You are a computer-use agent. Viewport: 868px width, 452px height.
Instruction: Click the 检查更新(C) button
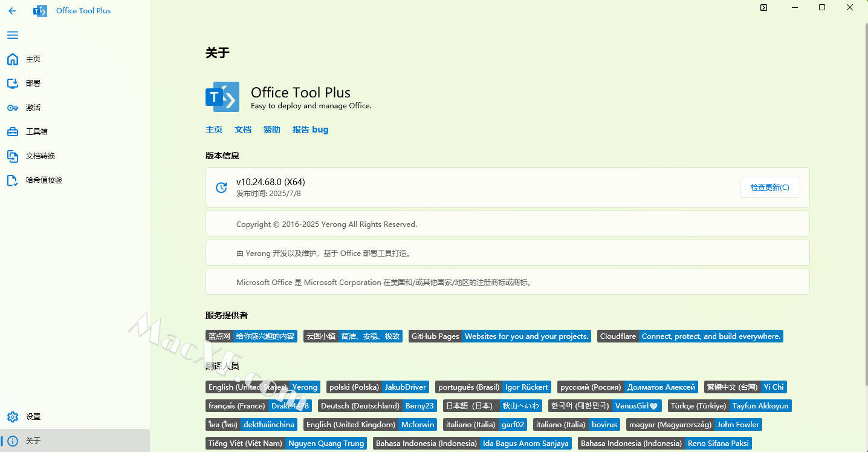point(769,188)
